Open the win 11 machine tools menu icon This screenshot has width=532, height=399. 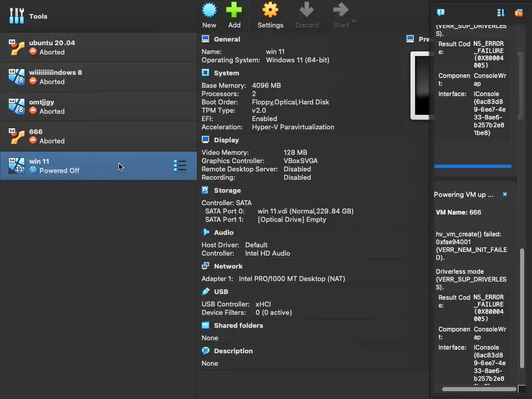click(x=179, y=166)
